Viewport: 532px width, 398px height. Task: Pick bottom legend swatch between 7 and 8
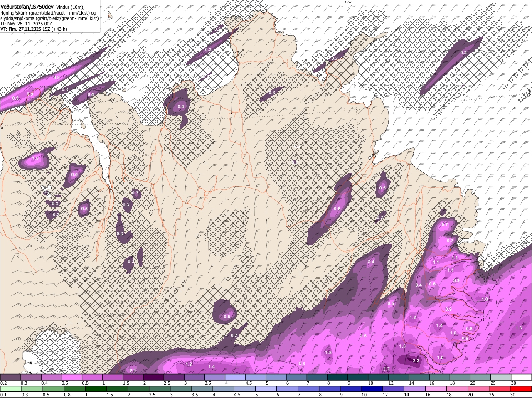click(x=309, y=389)
